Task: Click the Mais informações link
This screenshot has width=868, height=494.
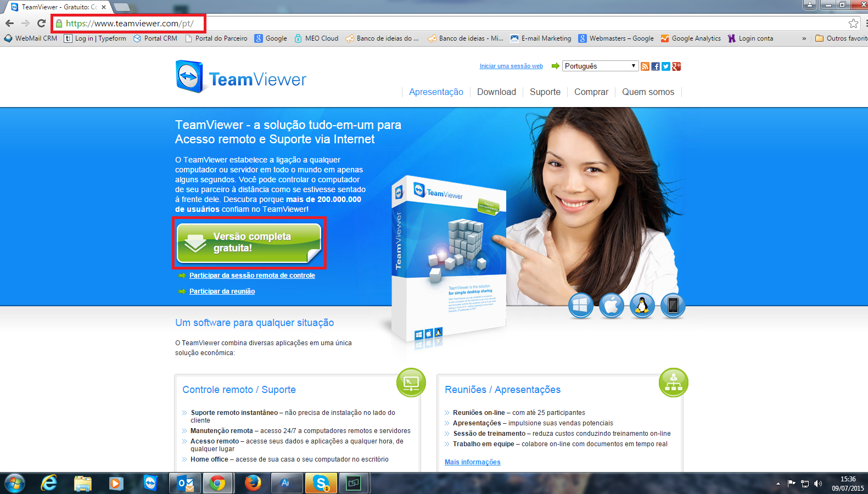Action: pyautogui.click(x=473, y=462)
